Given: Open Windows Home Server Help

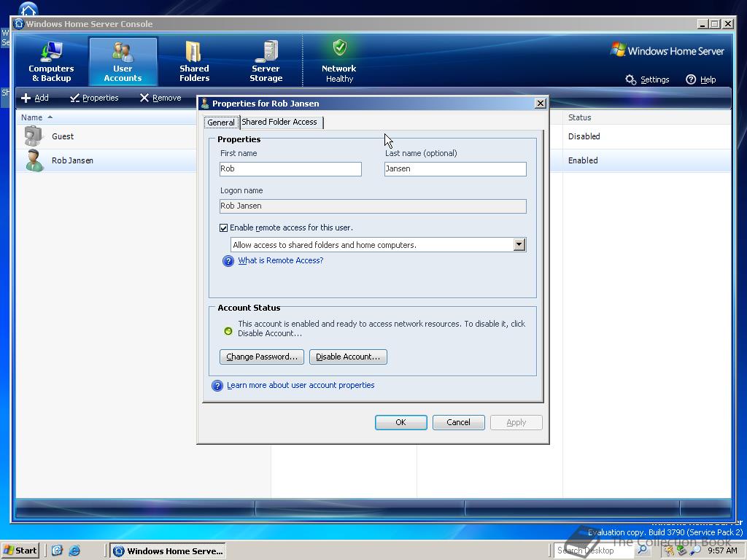Looking at the screenshot, I should pos(700,79).
